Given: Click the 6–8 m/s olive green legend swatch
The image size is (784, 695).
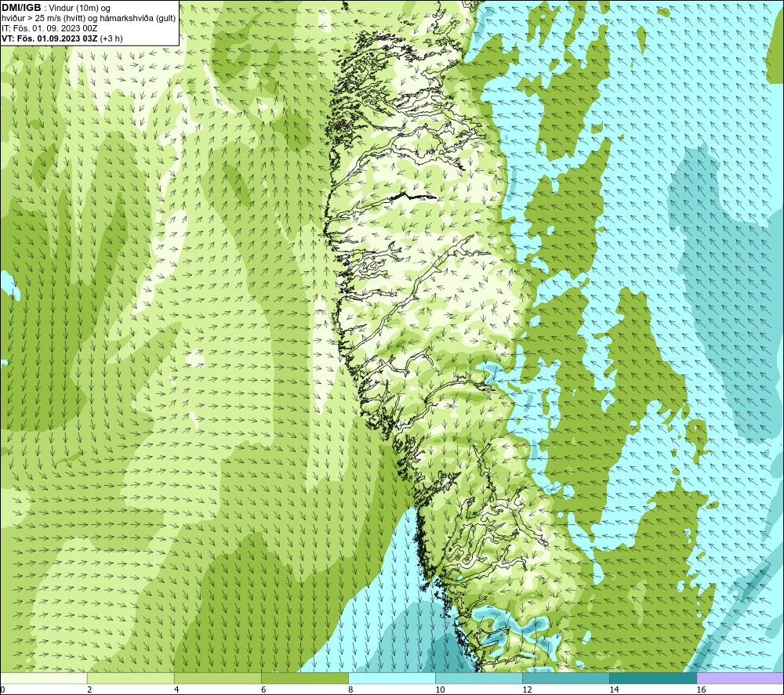Looking at the screenshot, I should point(304,678).
